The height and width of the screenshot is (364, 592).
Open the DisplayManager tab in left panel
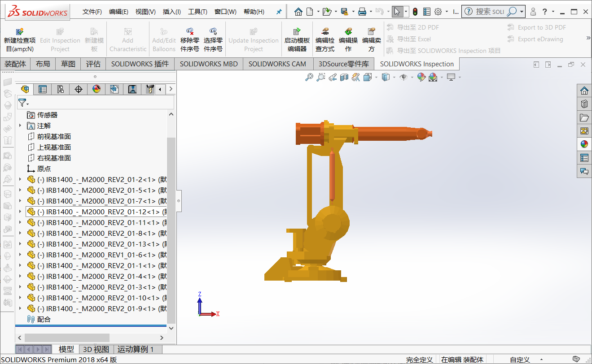pos(96,89)
